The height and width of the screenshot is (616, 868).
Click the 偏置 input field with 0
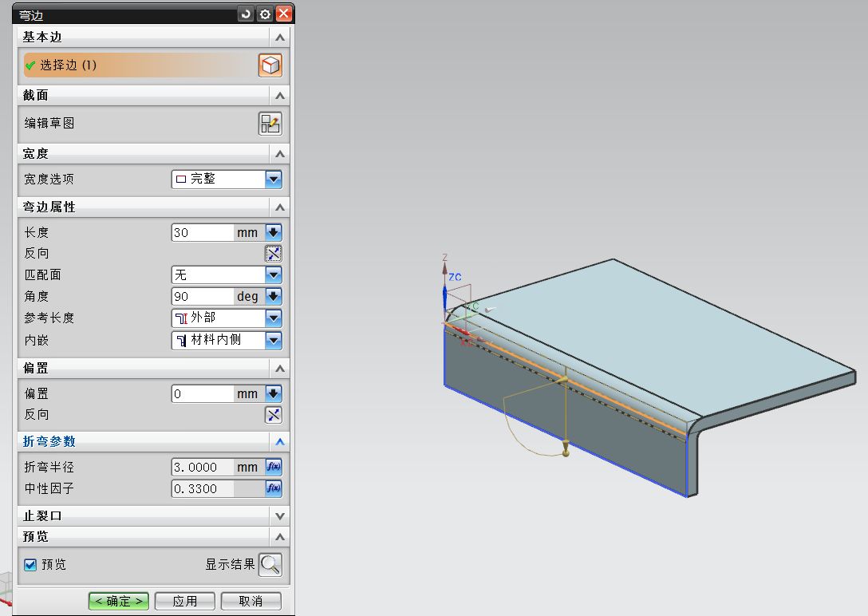(x=202, y=393)
